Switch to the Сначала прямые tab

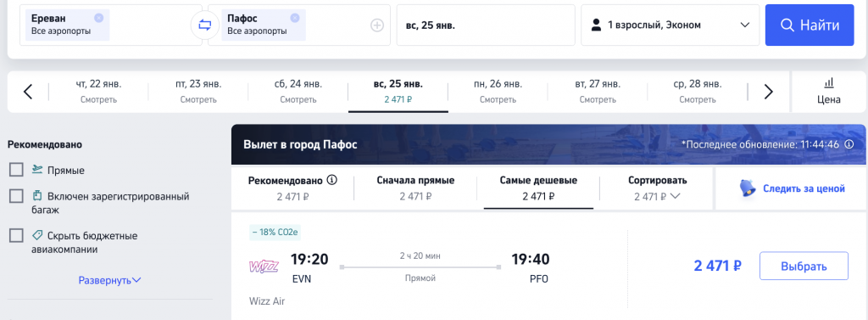click(415, 188)
